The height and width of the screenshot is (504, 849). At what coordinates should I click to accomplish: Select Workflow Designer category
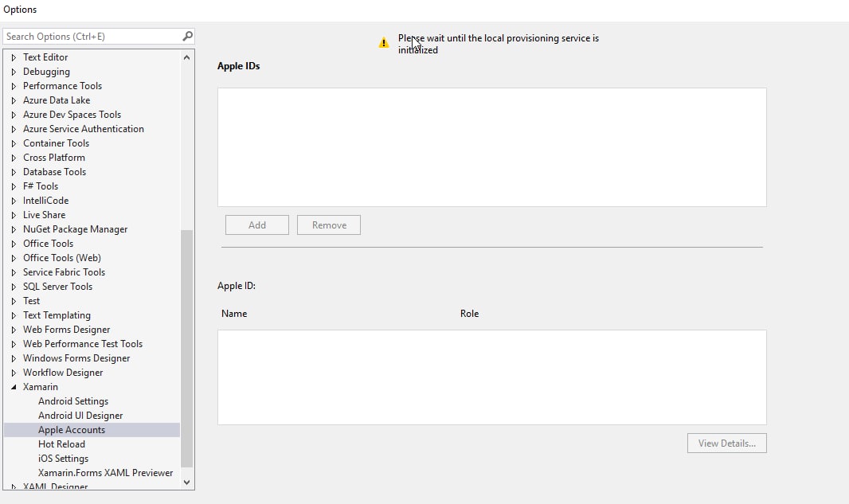(63, 373)
